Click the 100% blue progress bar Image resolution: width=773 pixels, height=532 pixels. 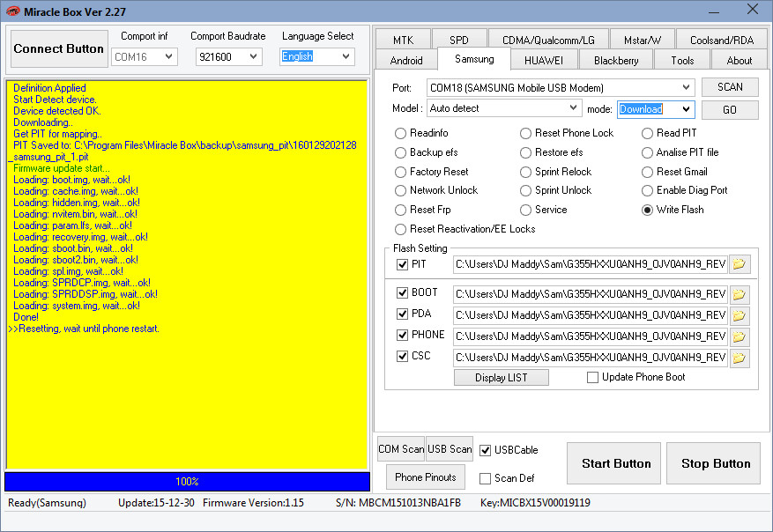pos(187,482)
